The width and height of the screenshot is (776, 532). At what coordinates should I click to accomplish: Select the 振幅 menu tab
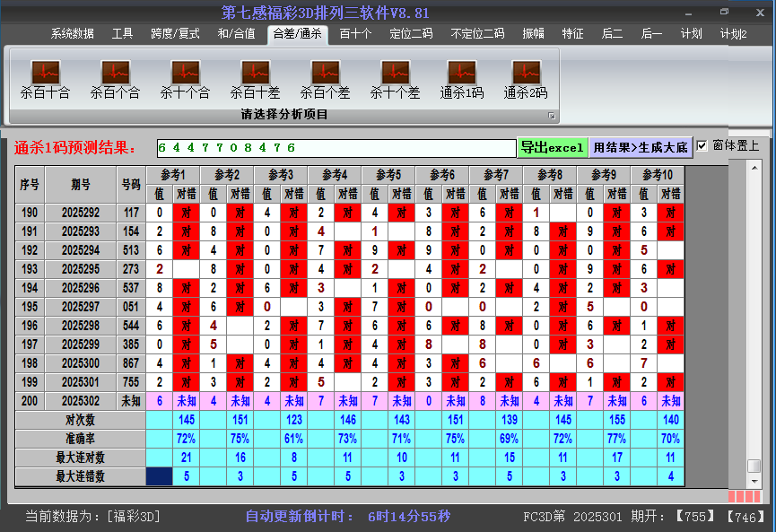point(533,34)
